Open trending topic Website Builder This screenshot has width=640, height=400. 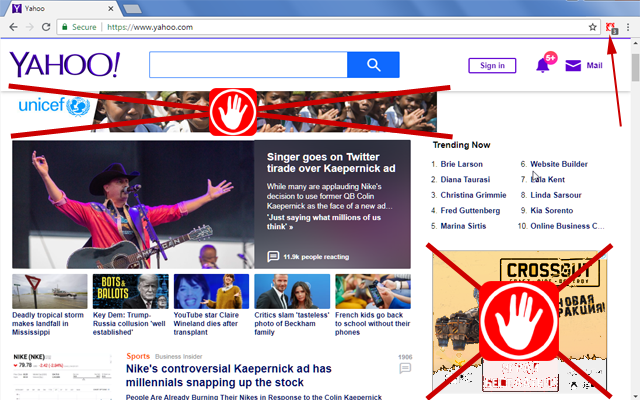click(559, 164)
